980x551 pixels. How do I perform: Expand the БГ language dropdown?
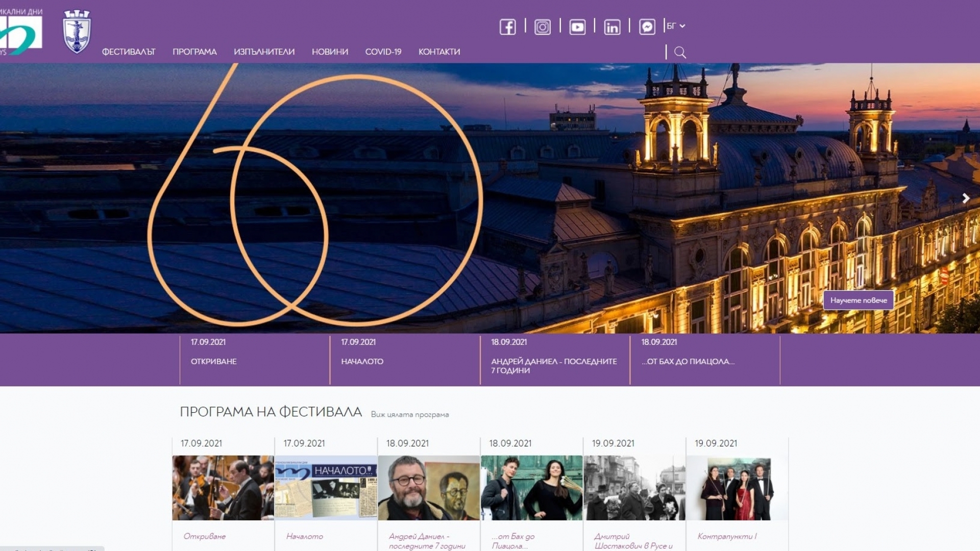676,26
